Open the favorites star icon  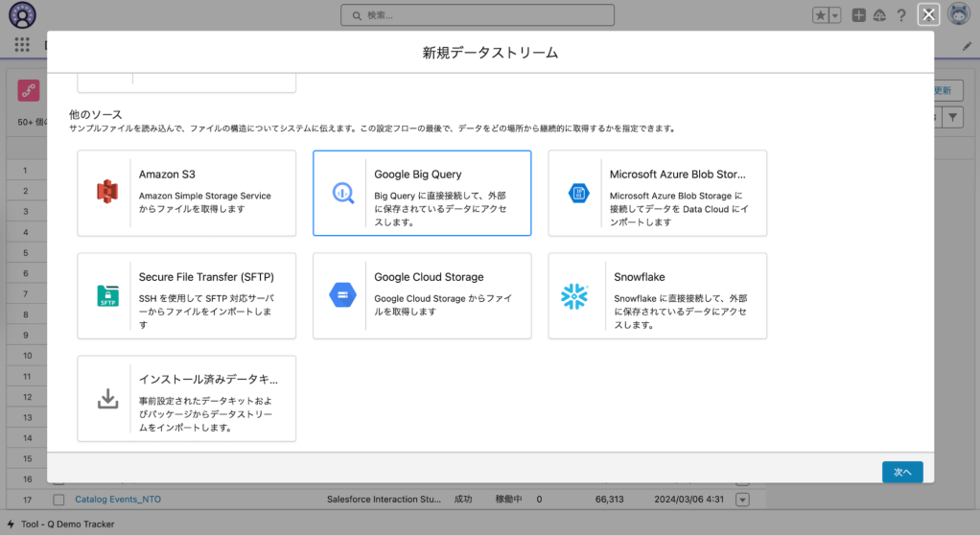point(820,15)
